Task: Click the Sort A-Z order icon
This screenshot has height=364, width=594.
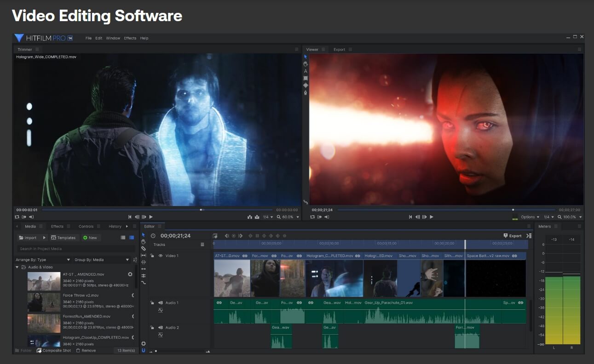Action: click(135, 260)
